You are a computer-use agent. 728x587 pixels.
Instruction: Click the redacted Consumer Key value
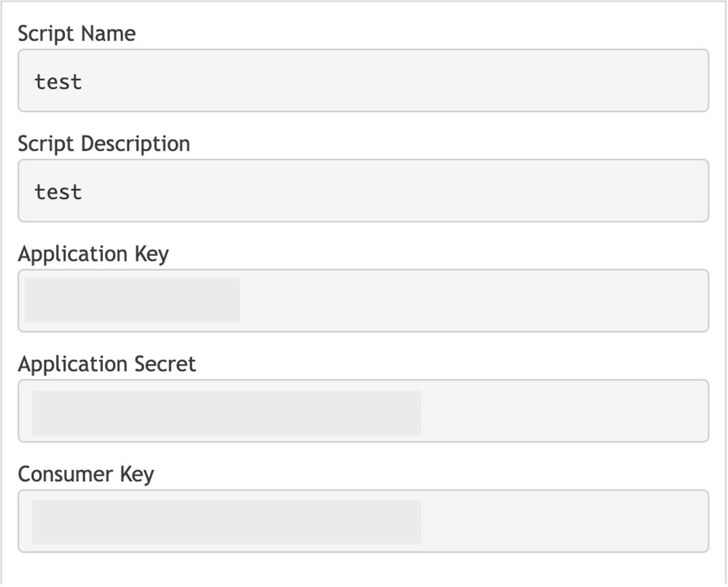tap(226, 522)
